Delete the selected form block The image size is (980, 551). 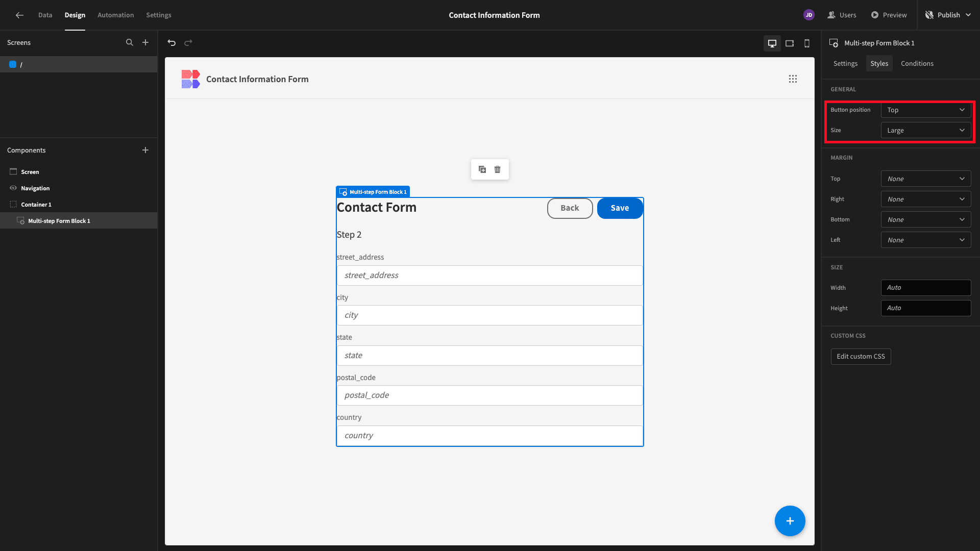498,169
